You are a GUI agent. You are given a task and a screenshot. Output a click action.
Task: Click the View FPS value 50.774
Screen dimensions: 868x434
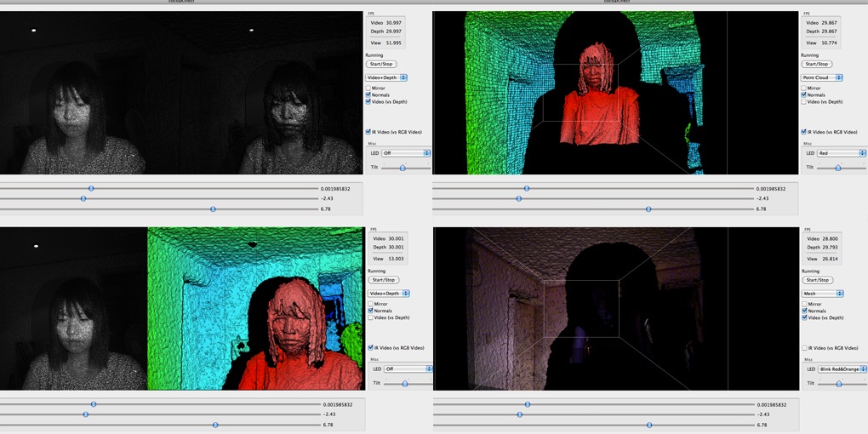(829, 43)
